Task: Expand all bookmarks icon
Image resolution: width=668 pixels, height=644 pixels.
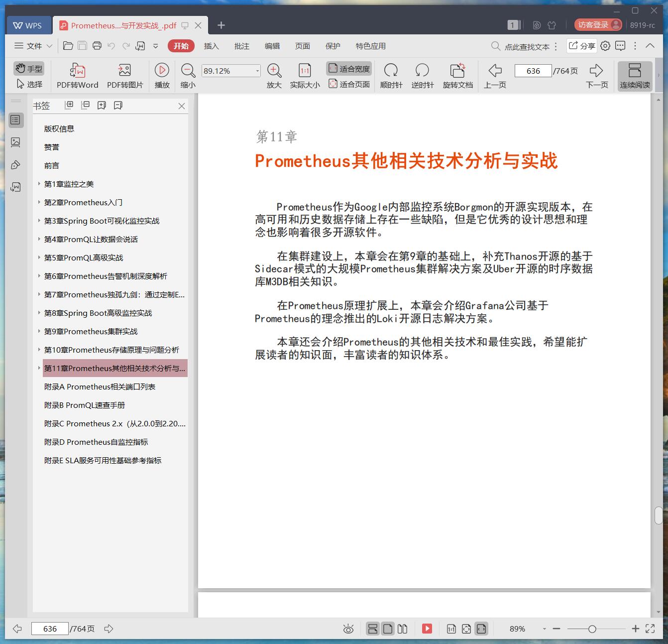Action: (x=69, y=105)
